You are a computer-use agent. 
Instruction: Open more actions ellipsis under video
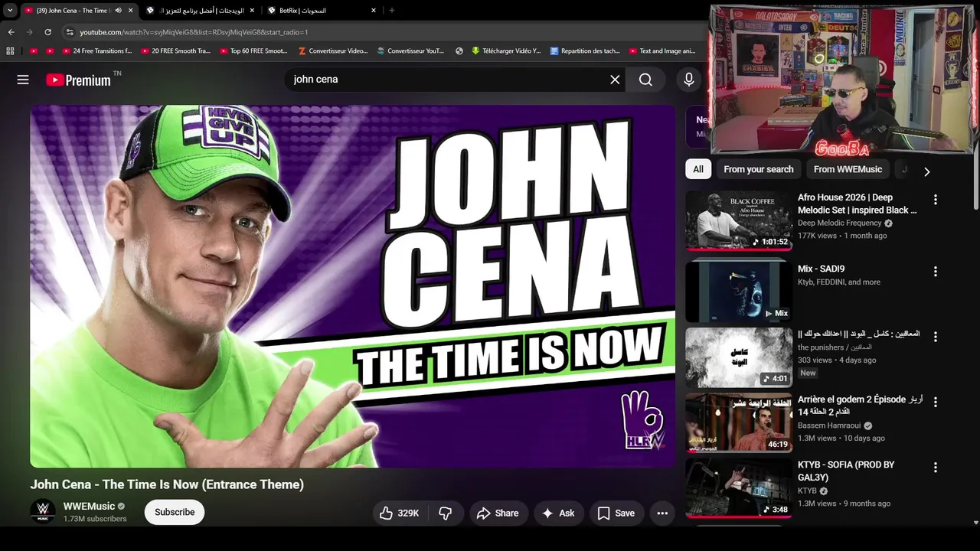pos(662,514)
